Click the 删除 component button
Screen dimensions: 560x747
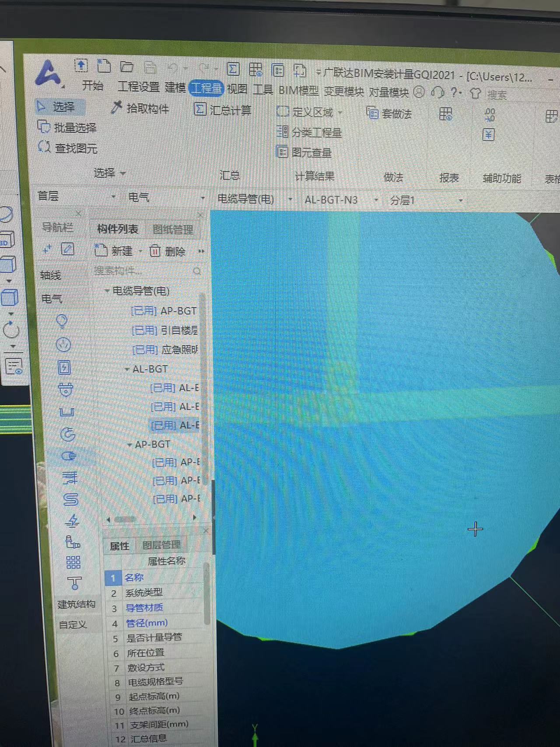[168, 251]
